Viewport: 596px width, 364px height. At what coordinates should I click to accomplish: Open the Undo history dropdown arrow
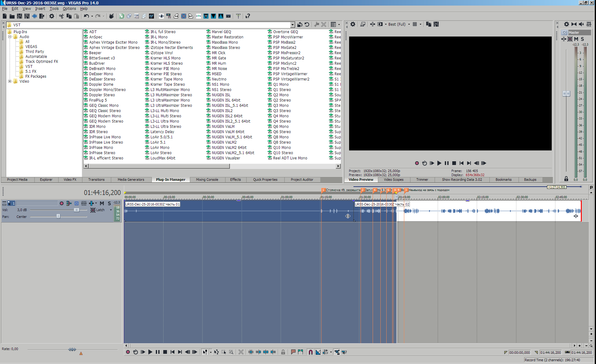pos(92,16)
